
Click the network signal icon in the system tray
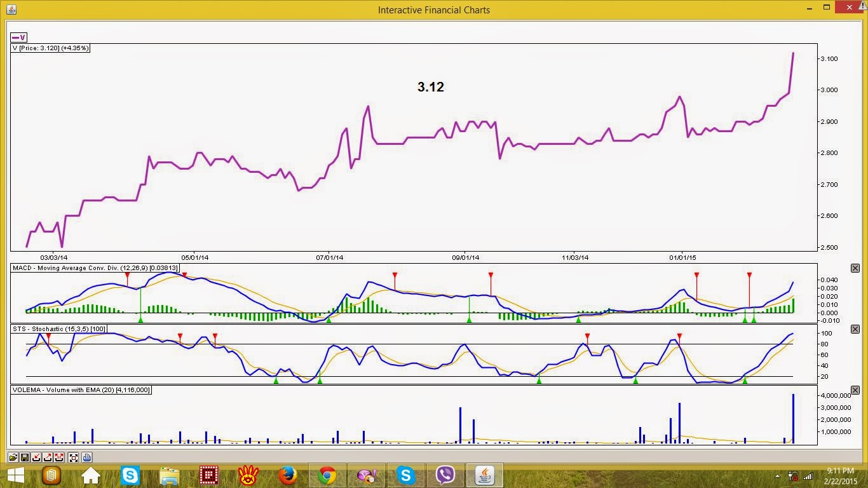coord(808,475)
